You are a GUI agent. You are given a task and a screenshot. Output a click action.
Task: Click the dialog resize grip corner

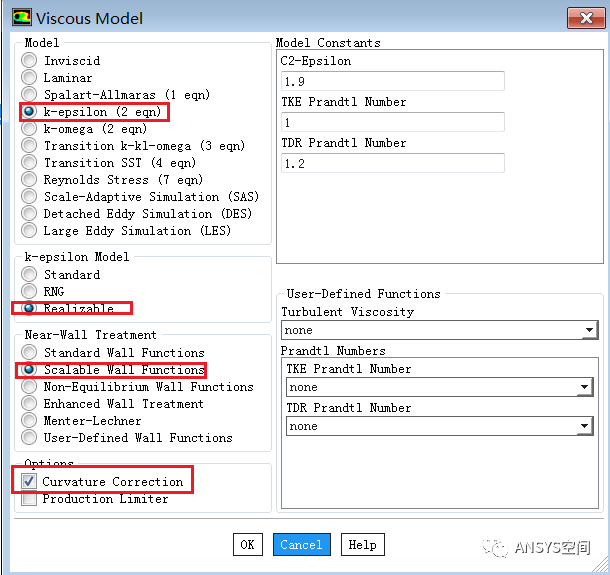point(599,566)
